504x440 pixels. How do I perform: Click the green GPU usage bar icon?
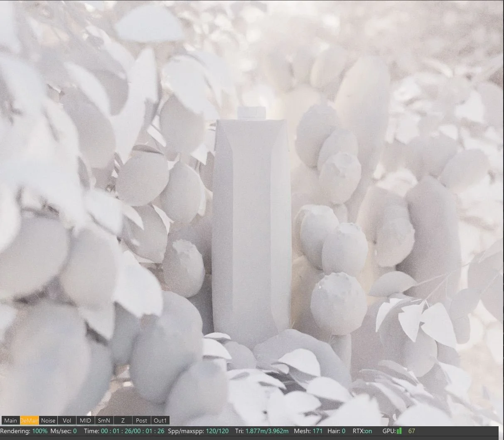pos(399,431)
